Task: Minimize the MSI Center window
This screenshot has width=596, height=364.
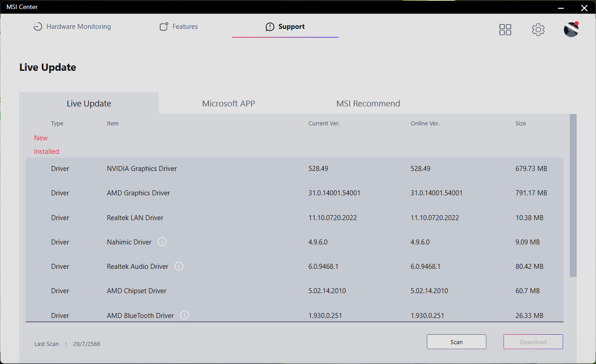Action: tap(561, 8)
